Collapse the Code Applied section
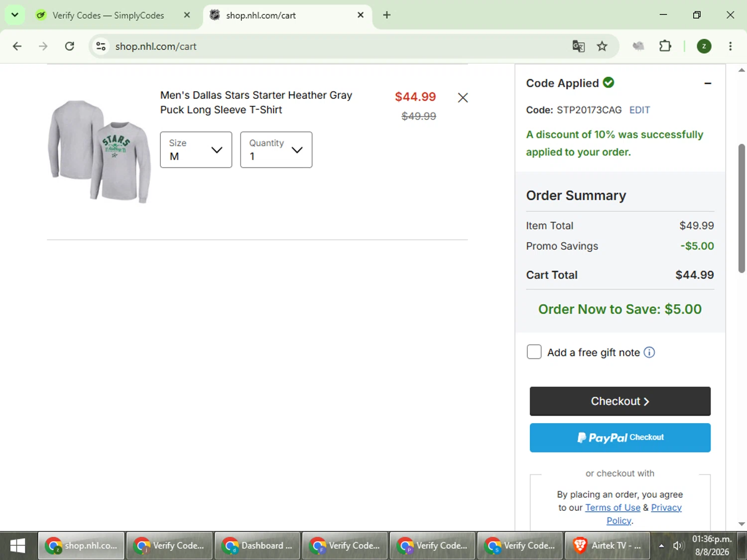 click(x=708, y=83)
